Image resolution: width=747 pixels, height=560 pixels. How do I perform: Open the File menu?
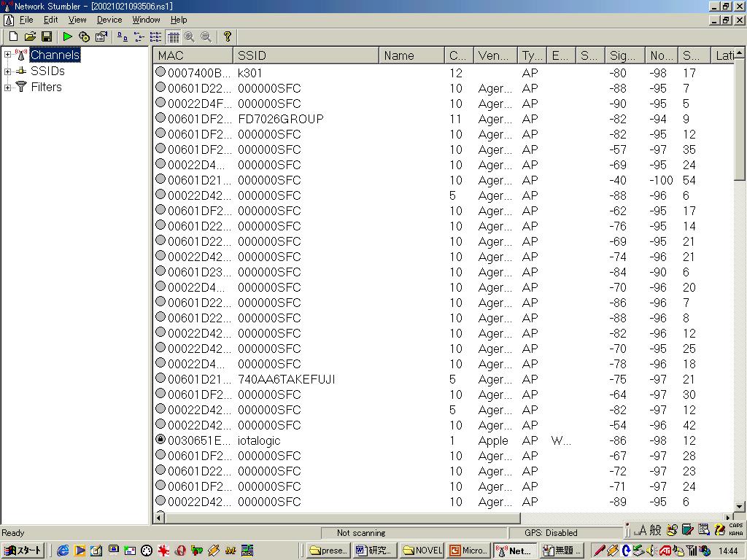point(26,20)
